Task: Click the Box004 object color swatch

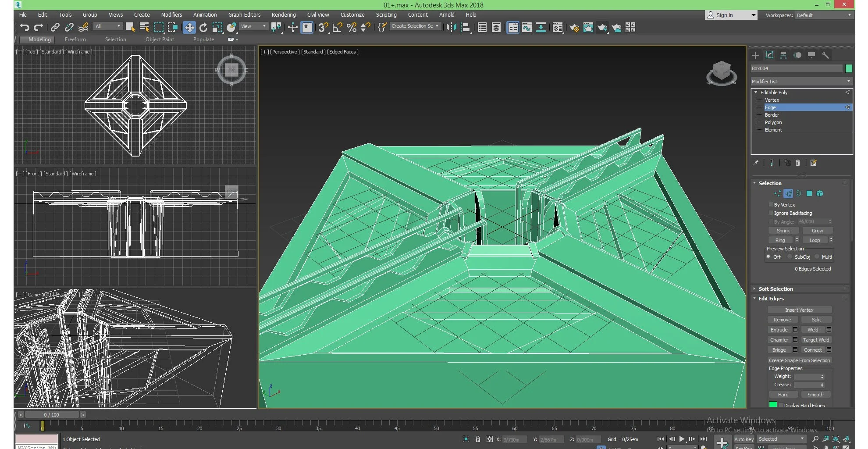Action: pyautogui.click(x=849, y=68)
